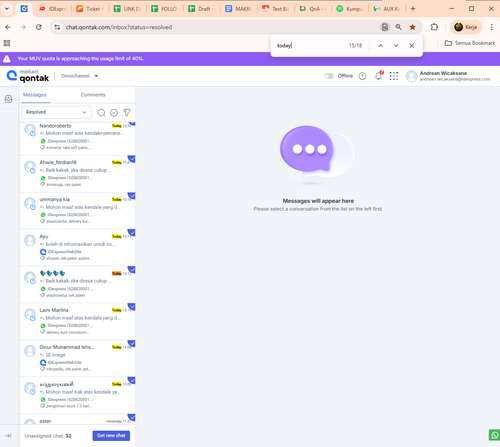This screenshot has width=500, height=447.
Task: Open the Ayu conversation
Action: click(77, 248)
